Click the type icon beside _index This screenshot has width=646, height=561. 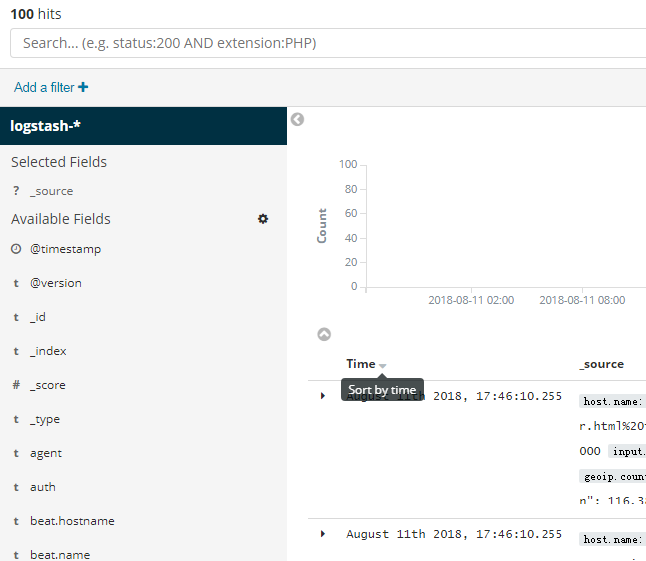[16, 351]
